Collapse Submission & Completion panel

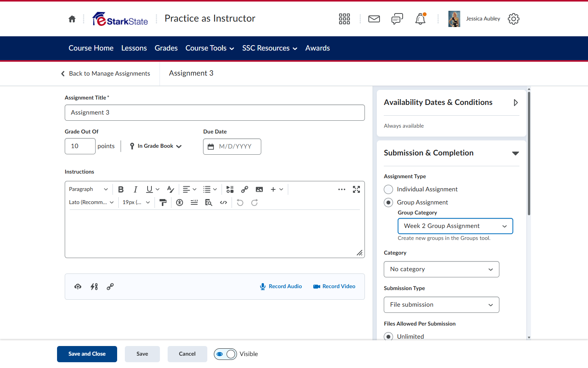(x=516, y=154)
